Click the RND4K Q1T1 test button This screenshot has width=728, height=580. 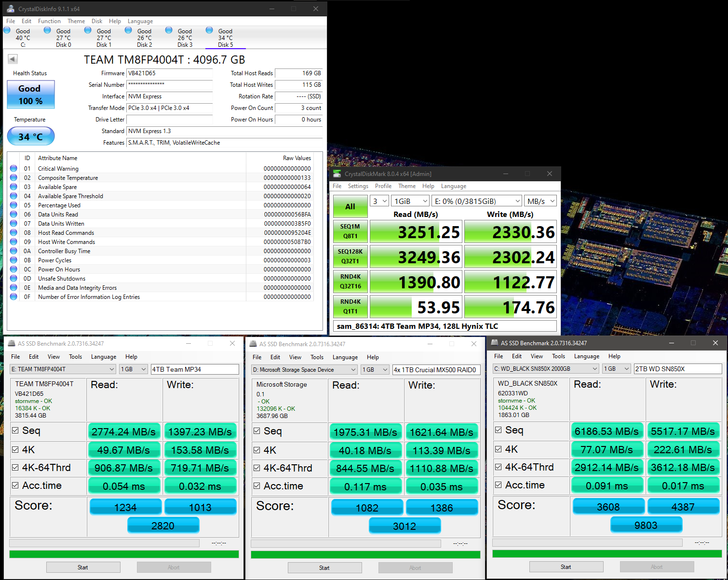(x=350, y=307)
